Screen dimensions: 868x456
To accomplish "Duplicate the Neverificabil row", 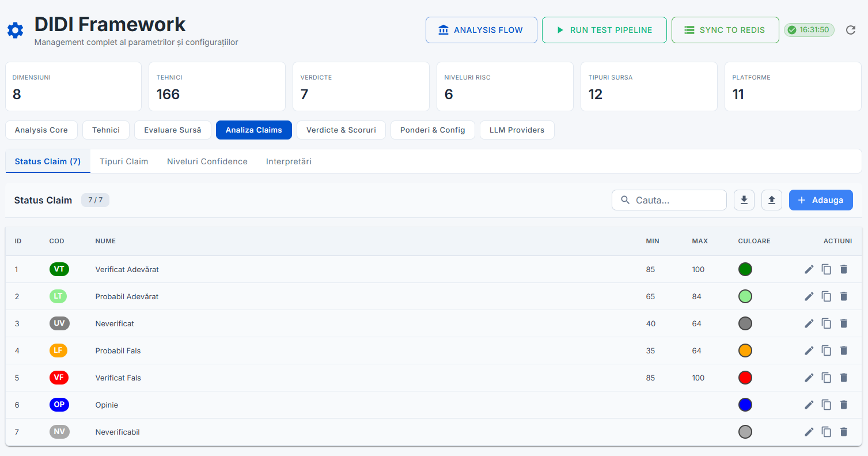I will (x=827, y=432).
